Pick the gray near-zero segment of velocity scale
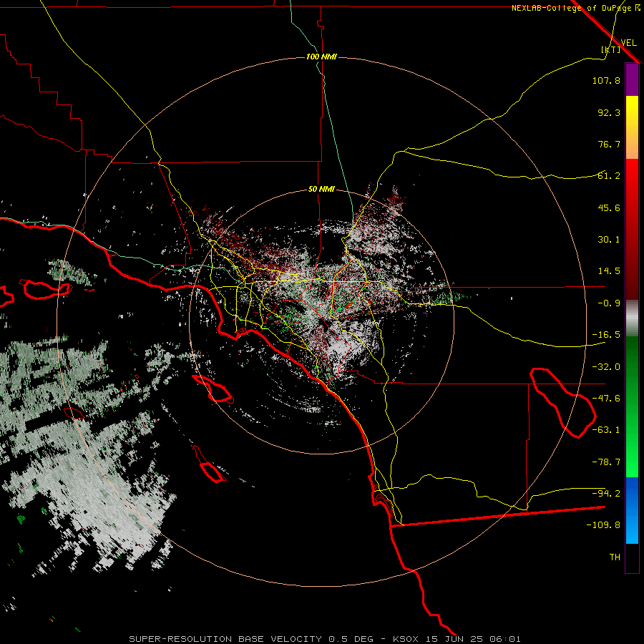 pyautogui.click(x=632, y=318)
